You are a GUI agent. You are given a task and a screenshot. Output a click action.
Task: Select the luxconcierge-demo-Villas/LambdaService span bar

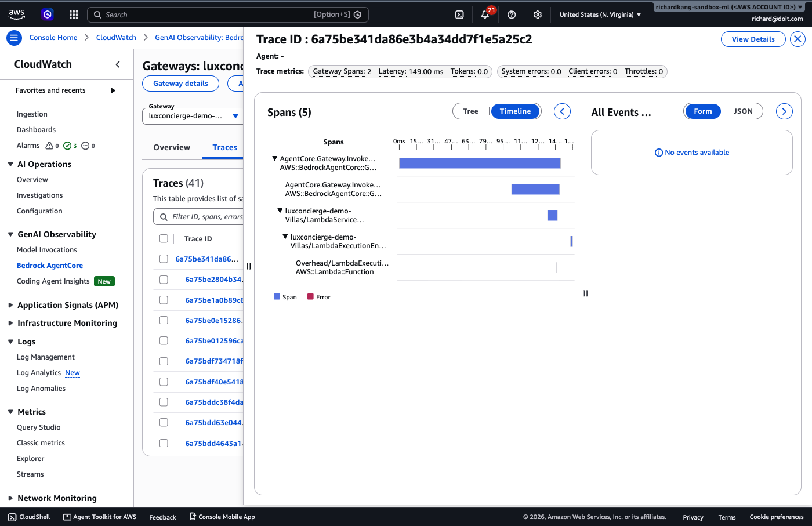552,215
